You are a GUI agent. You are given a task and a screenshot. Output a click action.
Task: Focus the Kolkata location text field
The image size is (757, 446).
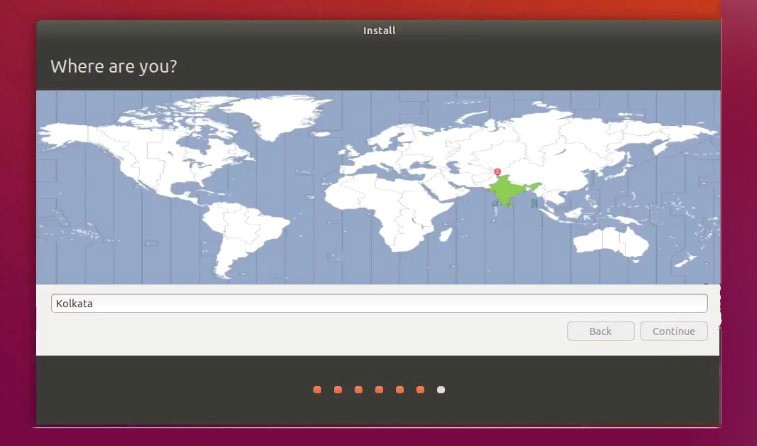[x=379, y=304]
